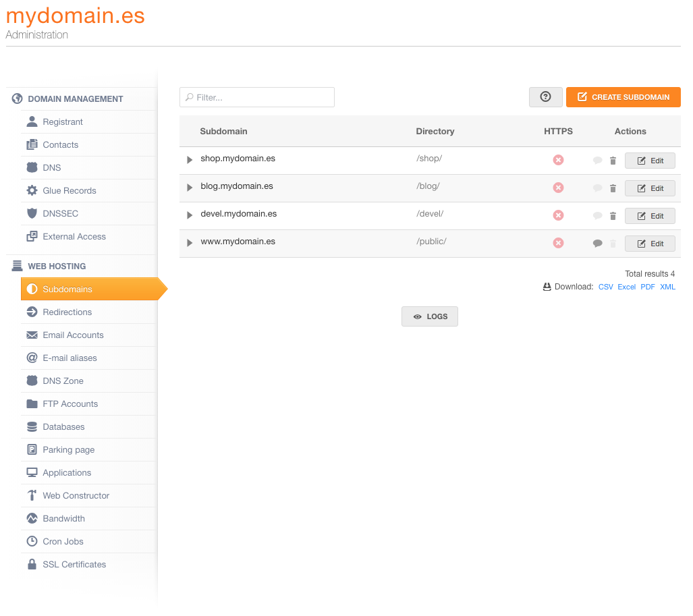Image resolution: width=693 pixels, height=616 pixels.
Task: Toggle HTTPS status for www.mydomain.es
Action: pyautogui.click(x=558, y=243)
